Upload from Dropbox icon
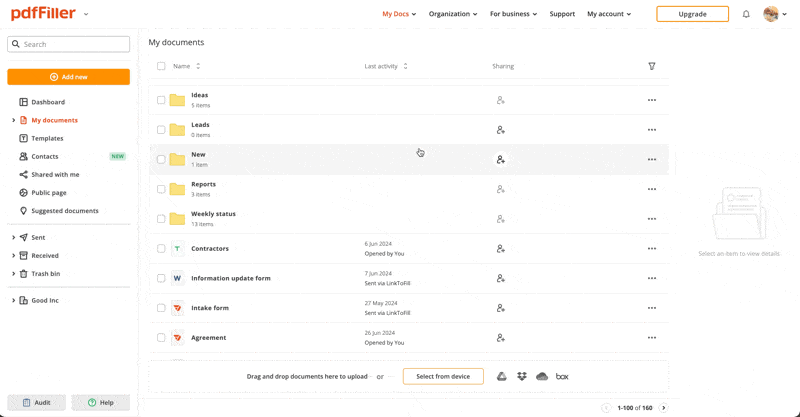Viewport: 800px width, 417px height. coord(522,377)
